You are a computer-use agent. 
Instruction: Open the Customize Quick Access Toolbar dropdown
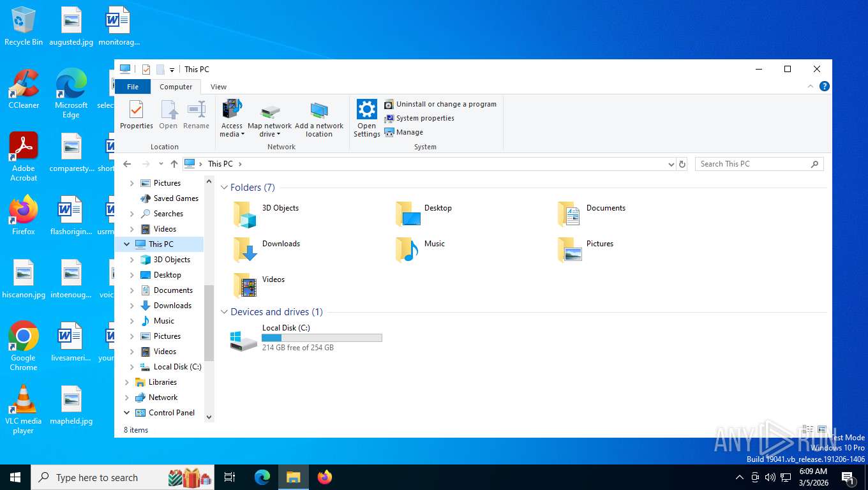[x=172, y=70]
